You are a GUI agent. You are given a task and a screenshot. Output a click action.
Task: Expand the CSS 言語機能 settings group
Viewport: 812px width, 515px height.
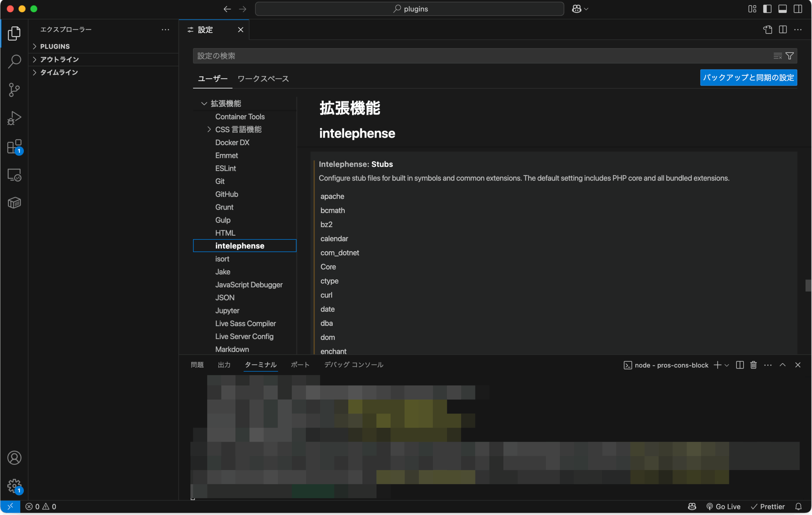click(x=209, y=129)
